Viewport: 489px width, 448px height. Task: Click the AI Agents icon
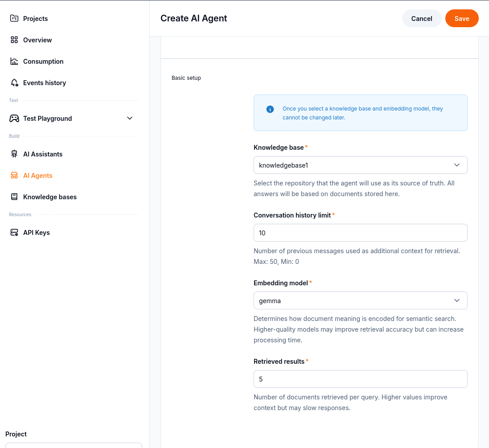coord(14,175)
